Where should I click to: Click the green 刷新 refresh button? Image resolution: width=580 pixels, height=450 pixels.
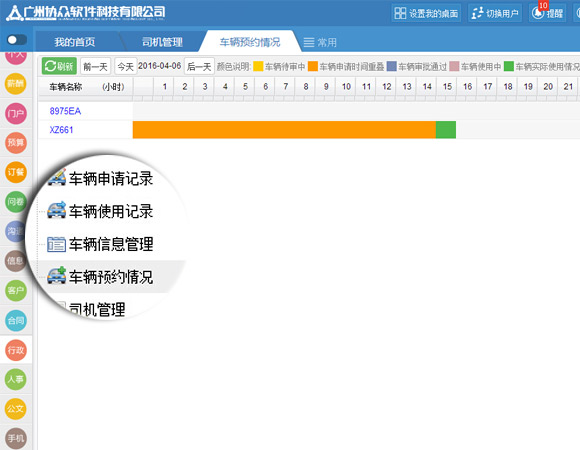pos(59,66)
